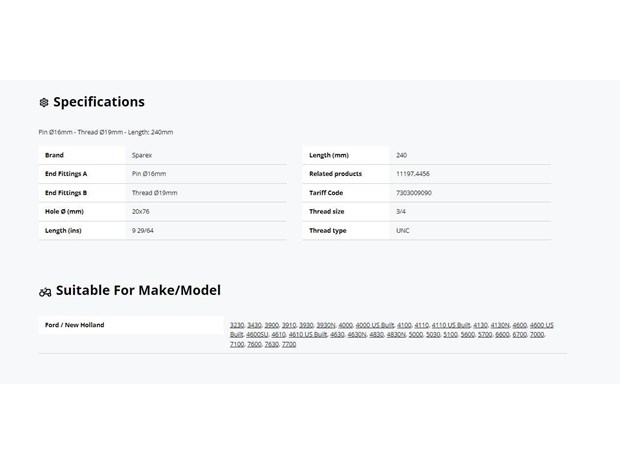Screen dimensions: 620x465
Task: Open the 4000 US Built model link
Action: tap(375, 325)
